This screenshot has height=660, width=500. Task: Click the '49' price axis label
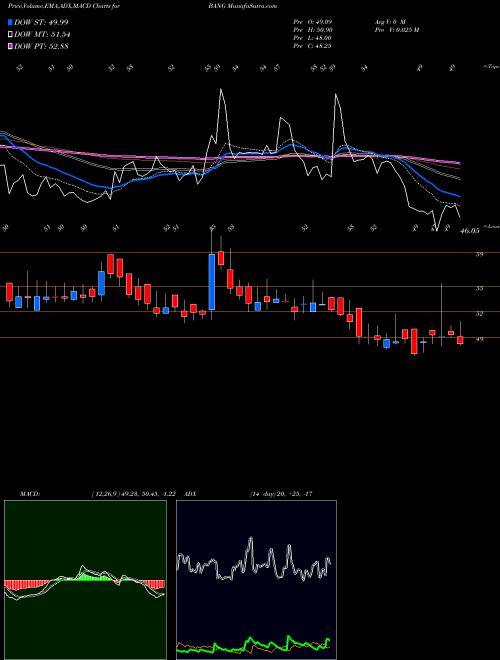479,339
